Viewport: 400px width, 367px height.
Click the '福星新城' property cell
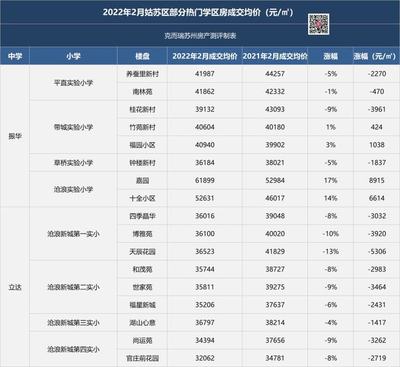142,305
